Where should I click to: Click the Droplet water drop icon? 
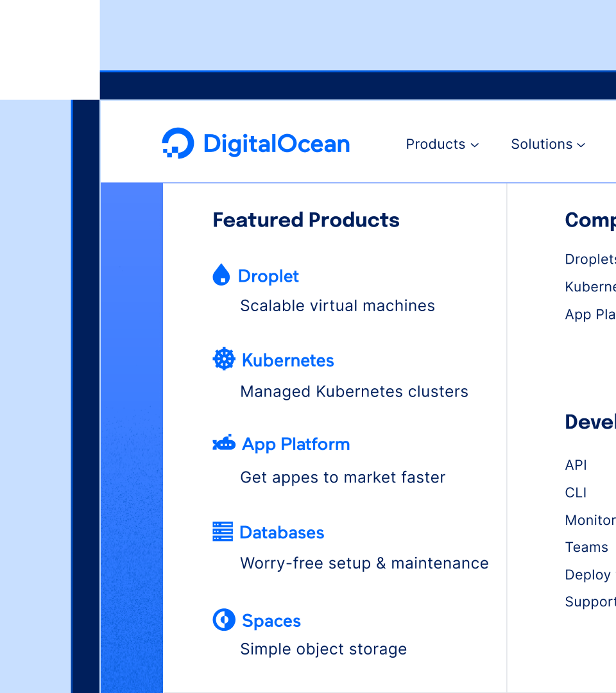click(x=221, y=275)
